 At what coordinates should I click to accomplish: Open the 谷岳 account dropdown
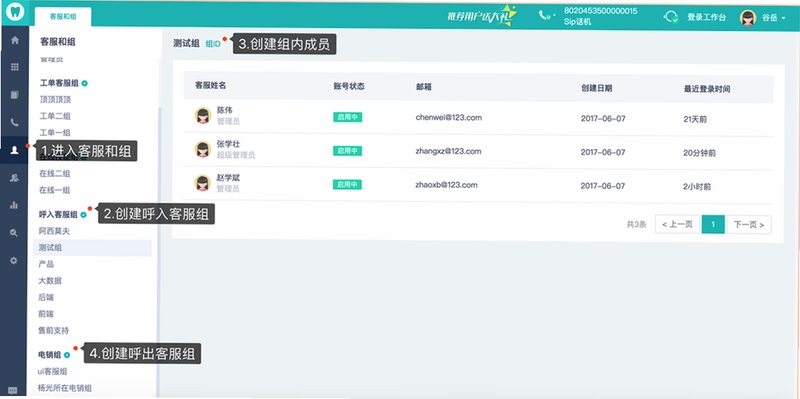pos(773,18)
